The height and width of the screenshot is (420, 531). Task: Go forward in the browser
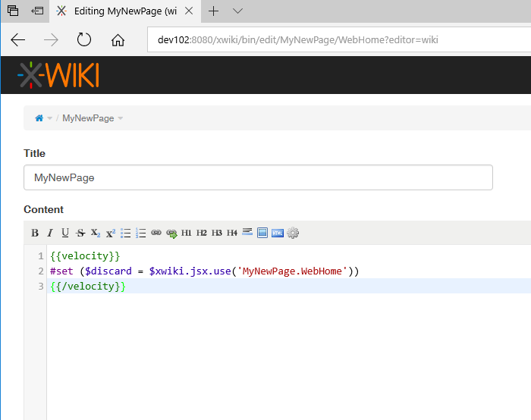(51, 40)
